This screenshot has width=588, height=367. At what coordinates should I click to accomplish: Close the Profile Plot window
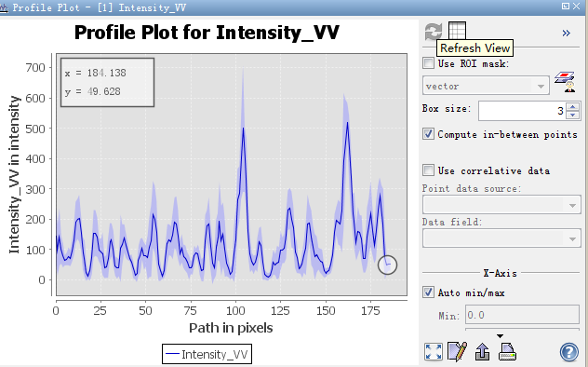[577, 6]
